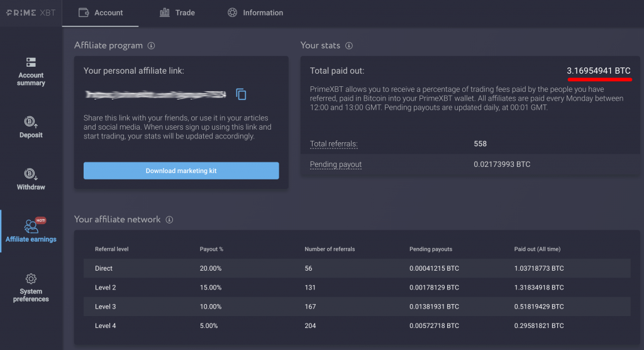Screen dimensions: 644x350
Task: Select Affiliate earnings in the sidebar
Action: [31, 231]
